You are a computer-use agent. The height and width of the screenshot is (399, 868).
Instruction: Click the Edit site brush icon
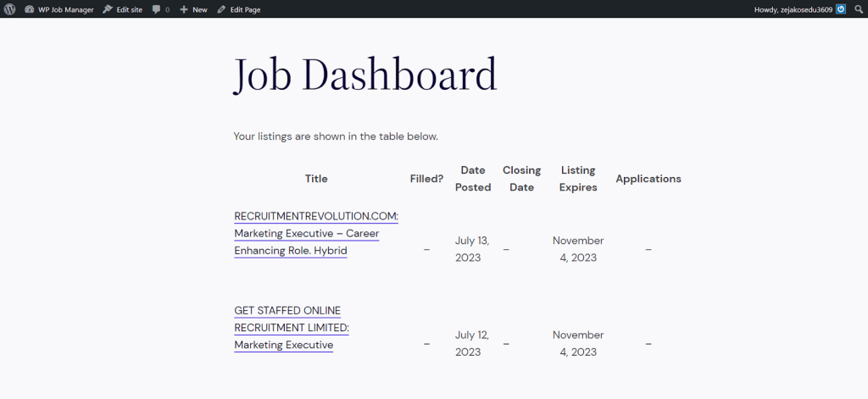point(108,9)
